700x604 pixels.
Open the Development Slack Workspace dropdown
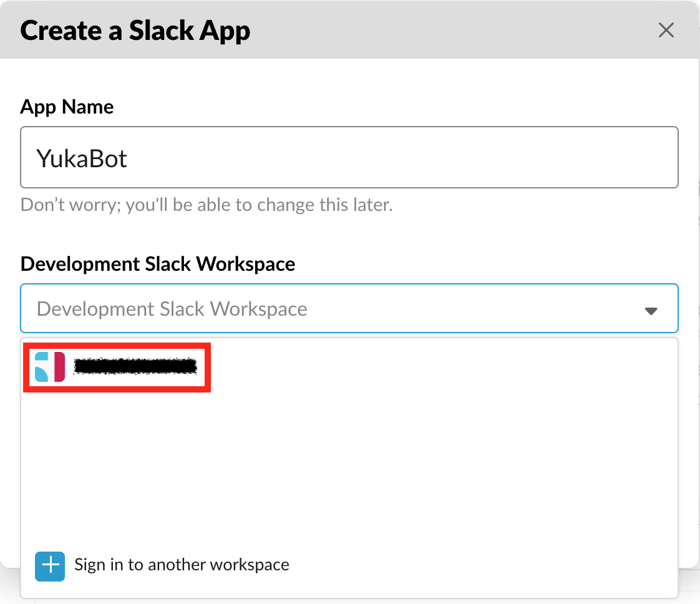(349, 308)
